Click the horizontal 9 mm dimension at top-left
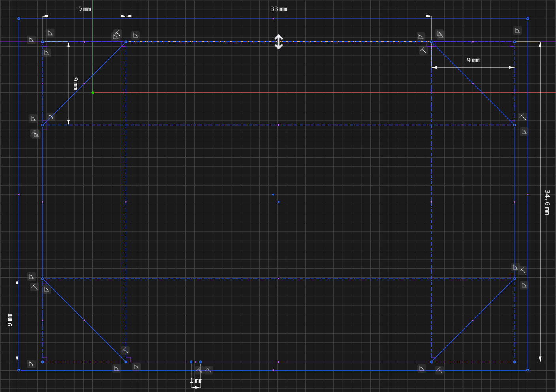556x392 pixels. pyautogui.click(x=85, y=9)
